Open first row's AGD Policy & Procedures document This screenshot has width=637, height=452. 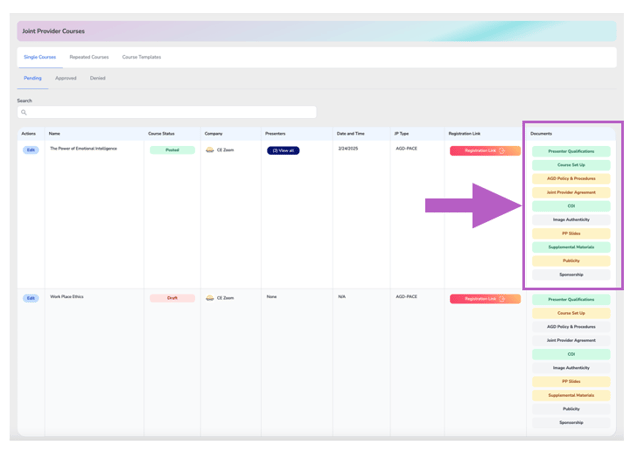pos(571,179)
